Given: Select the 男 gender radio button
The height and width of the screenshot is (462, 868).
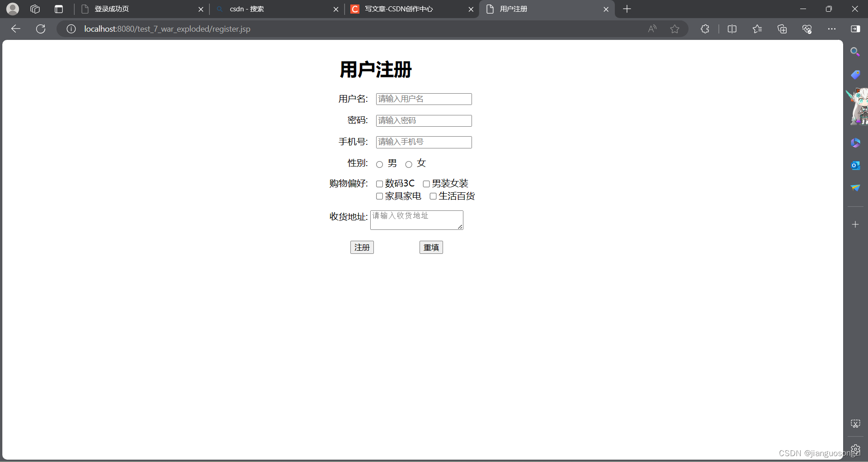Looking at the screenshot, I should 380,164.
